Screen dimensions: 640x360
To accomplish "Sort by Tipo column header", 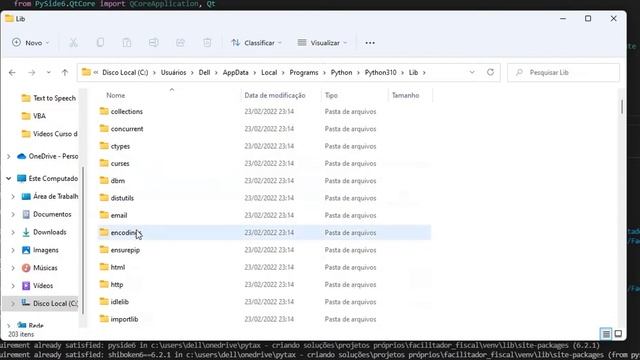I will coord(331,95).
